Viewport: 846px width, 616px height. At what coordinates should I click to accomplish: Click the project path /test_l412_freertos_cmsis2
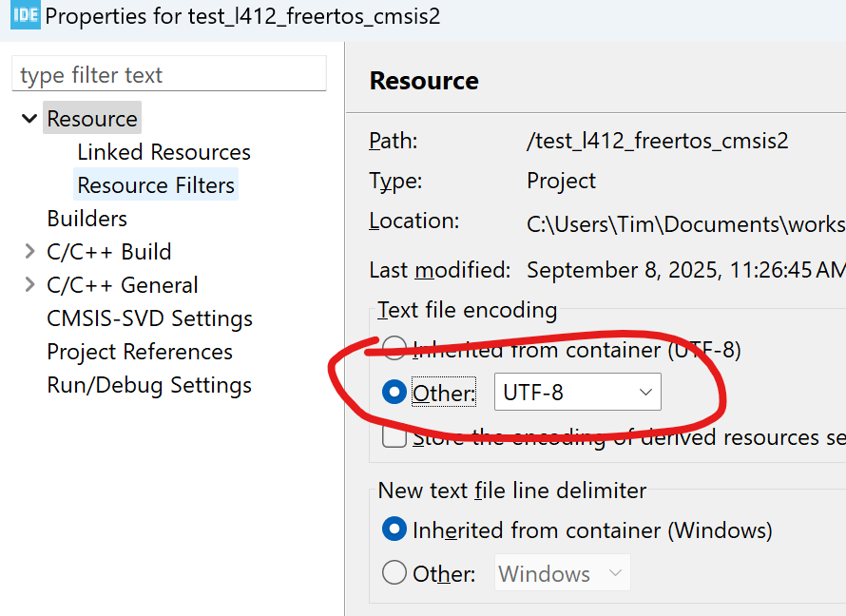pos(657,142)
